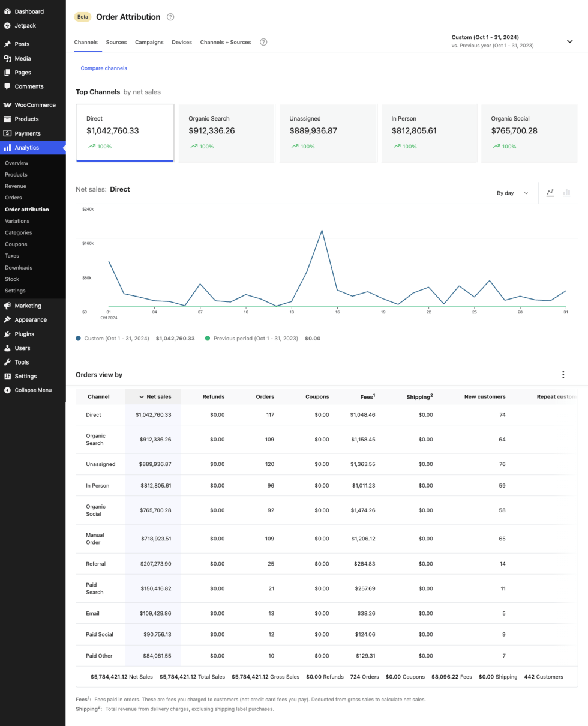Image resolution: width=588 pixels, height=726 pixels.
Task: Click help icon next to Order Attribution title
Action: [x=170, y=17]
